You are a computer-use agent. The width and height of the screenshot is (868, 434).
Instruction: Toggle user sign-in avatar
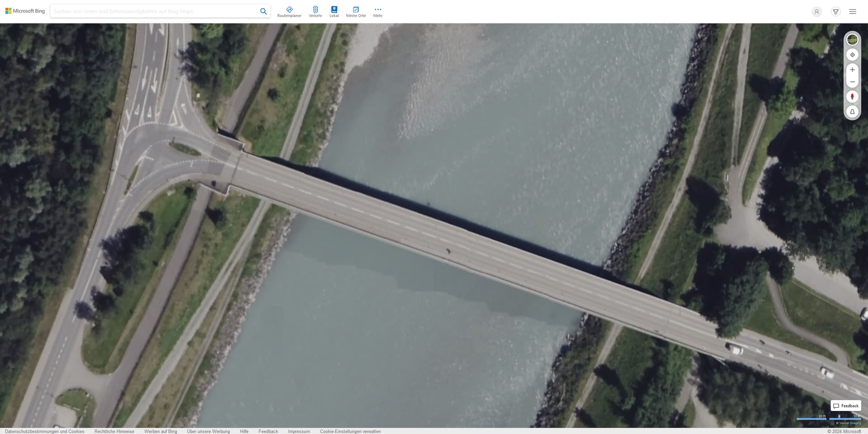816,11
